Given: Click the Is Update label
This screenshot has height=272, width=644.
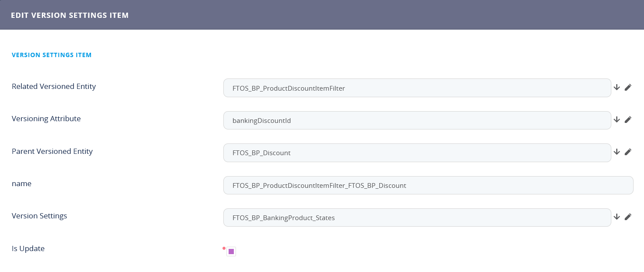Looking at the screenshot, I should [x=28, y=248].
